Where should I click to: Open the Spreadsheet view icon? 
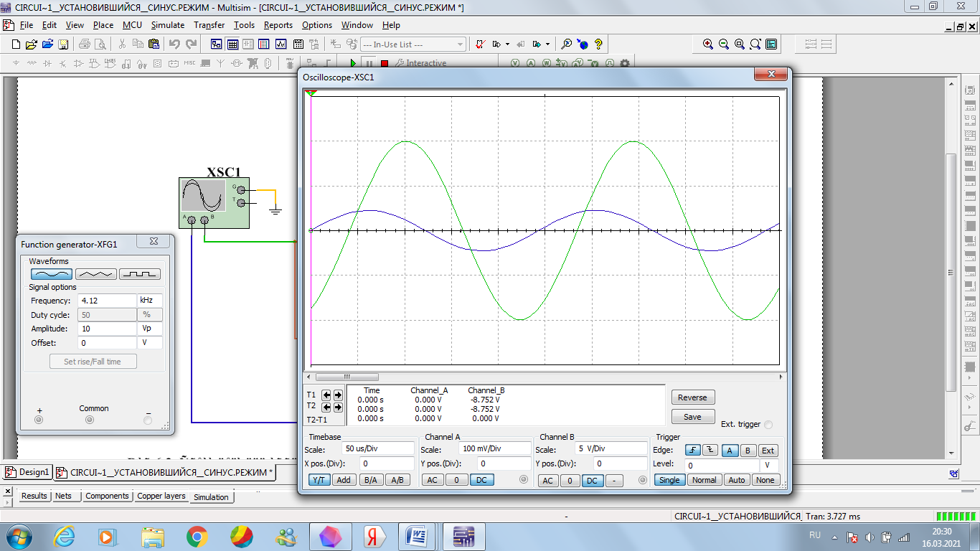[x=232, y=44]
